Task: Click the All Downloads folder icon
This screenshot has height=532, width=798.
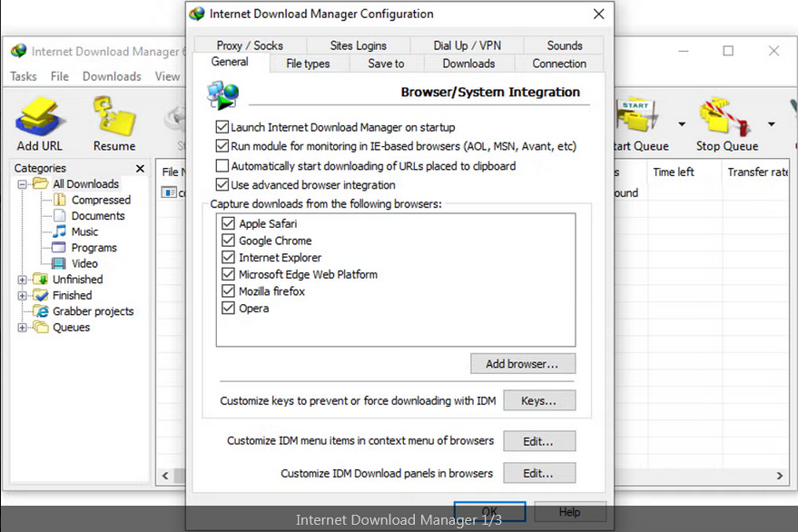Action: (40, 183)
